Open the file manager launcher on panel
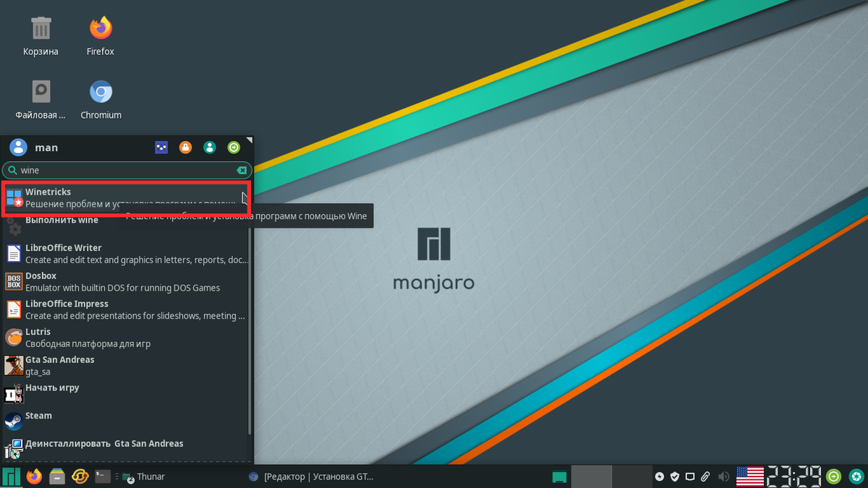The height and width of the screenshot is (488, 868). (x=57, y=476)
